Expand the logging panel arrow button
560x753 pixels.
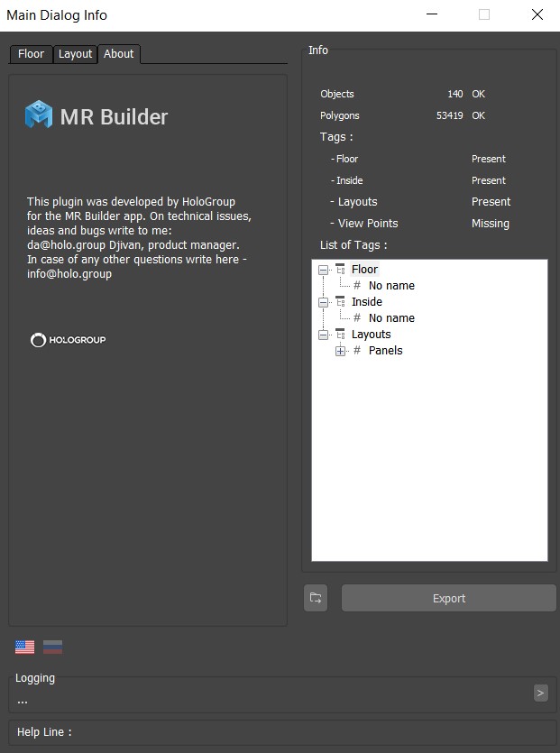pyautogui.click(x=541, y=693)
